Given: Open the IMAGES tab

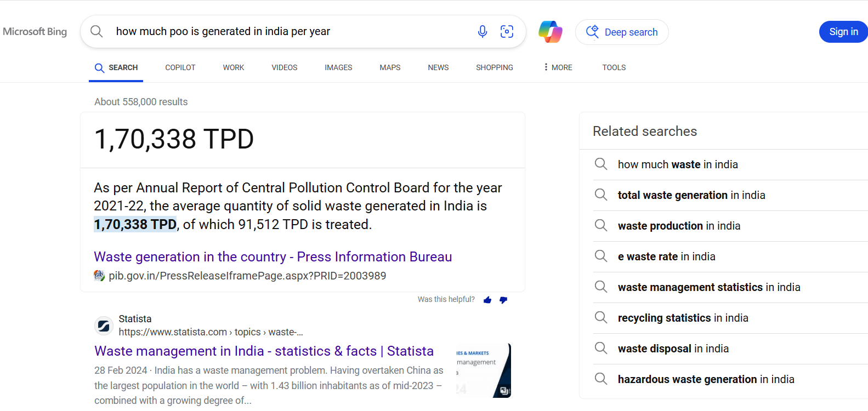Looking at the screenshot, I should pos(338,68).
